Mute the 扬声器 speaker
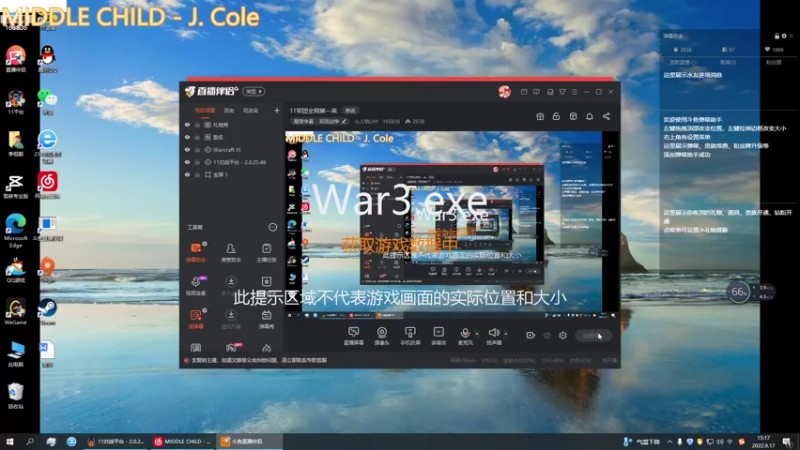 coord(493,336)
